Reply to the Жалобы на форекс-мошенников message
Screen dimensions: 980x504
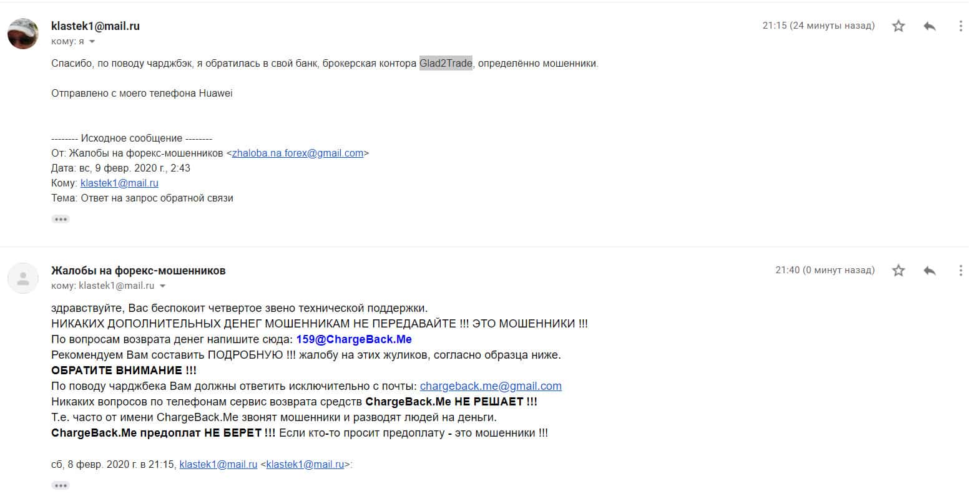(x=929, y=270)
